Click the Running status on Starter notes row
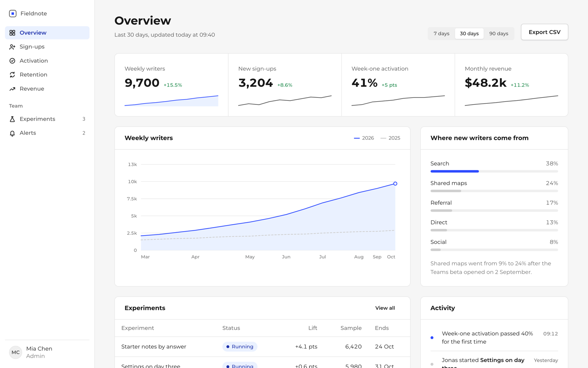Screen dimensions: 588x368 (240, 347)
